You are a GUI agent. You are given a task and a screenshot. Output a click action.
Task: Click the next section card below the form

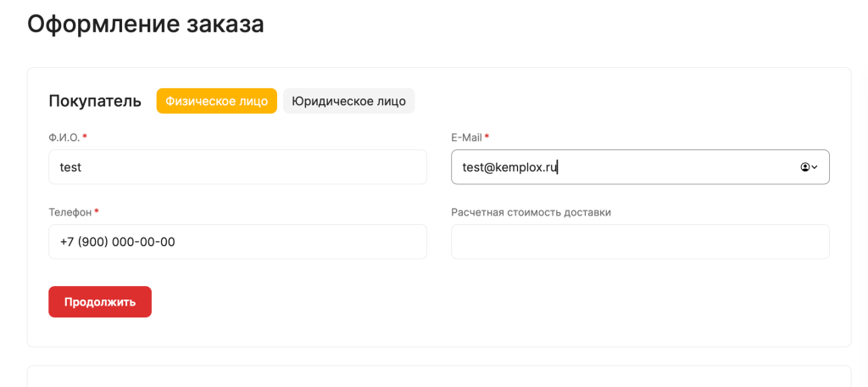click(x=438, y=377)
